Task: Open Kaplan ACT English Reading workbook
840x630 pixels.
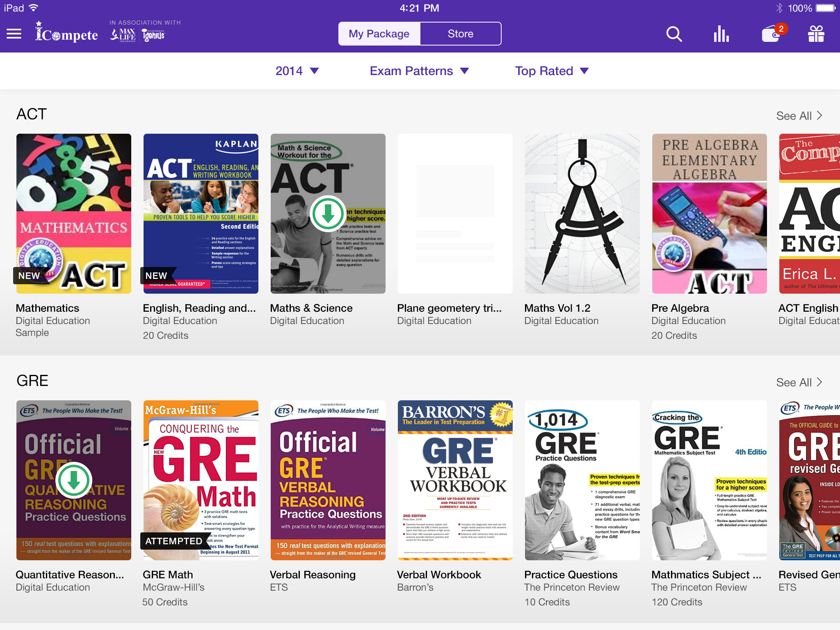Action: click(x=201, y=213)
